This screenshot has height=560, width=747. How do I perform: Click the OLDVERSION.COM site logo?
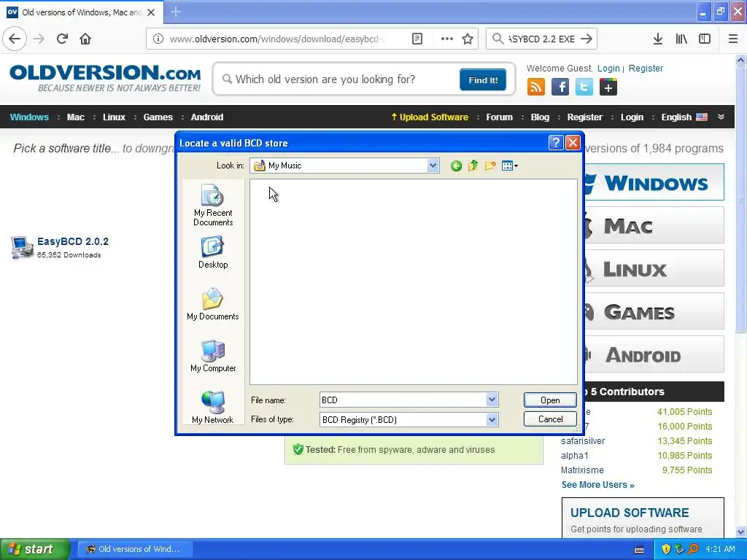click(x=105, y=78)
